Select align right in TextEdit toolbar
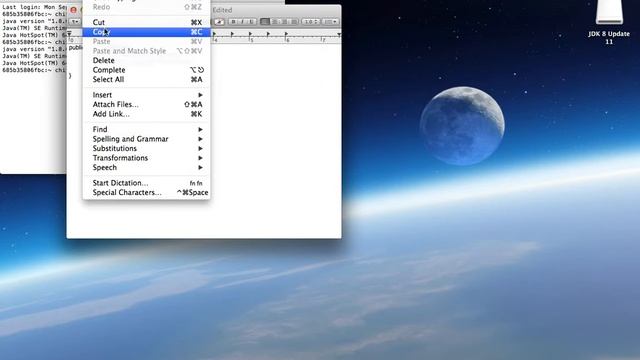The width and height of the screenshot is (640, 360). (284, 21)
